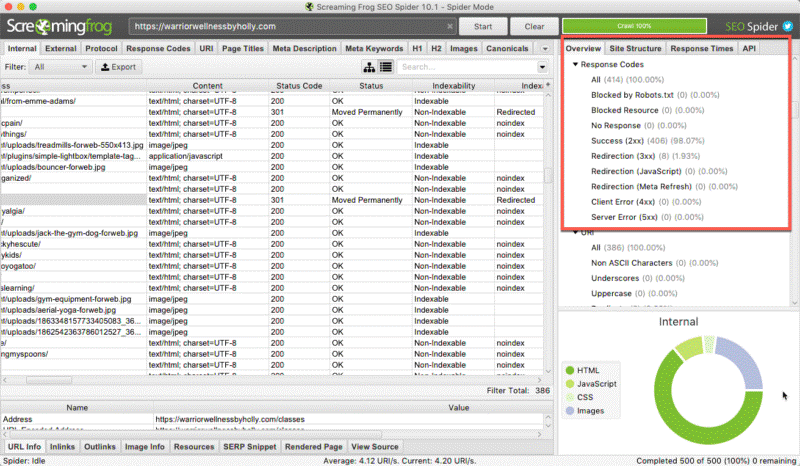This screenshot has height=466, width=800.
Task: Select Redirection (Meta Refresh) item
Action: point(664,187)
